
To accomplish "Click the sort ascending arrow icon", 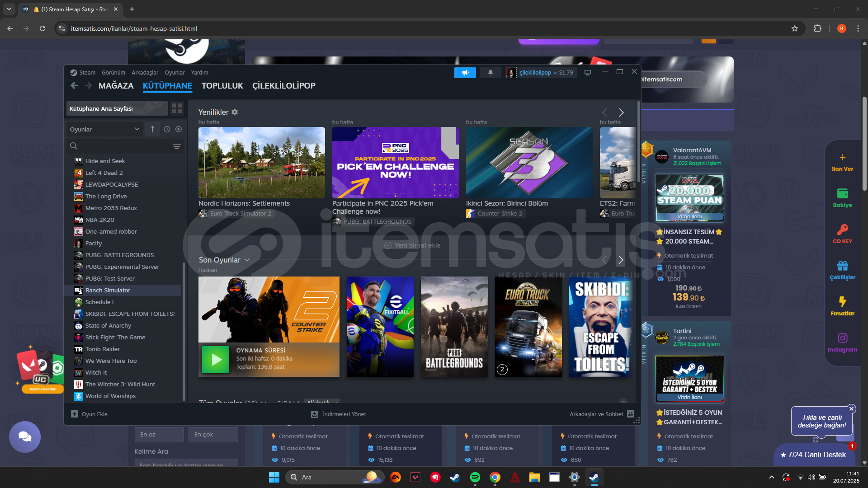I will click(152, 129).
